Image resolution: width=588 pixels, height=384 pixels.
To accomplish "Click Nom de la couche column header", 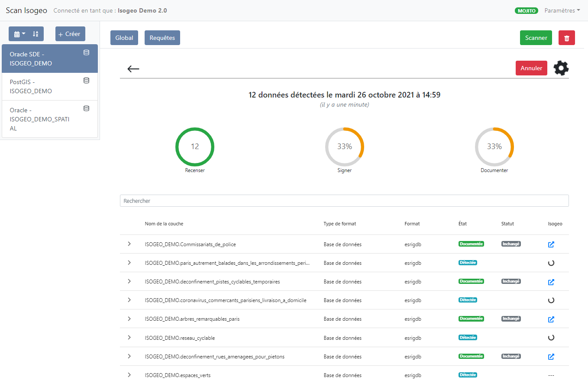I will click(164, 224).
